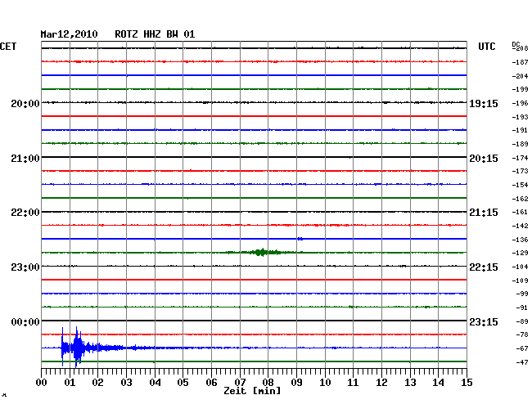The image size is (532, 404).
Task: Click the small blue blip near minute 09
Action: click(x=300, y=239)
